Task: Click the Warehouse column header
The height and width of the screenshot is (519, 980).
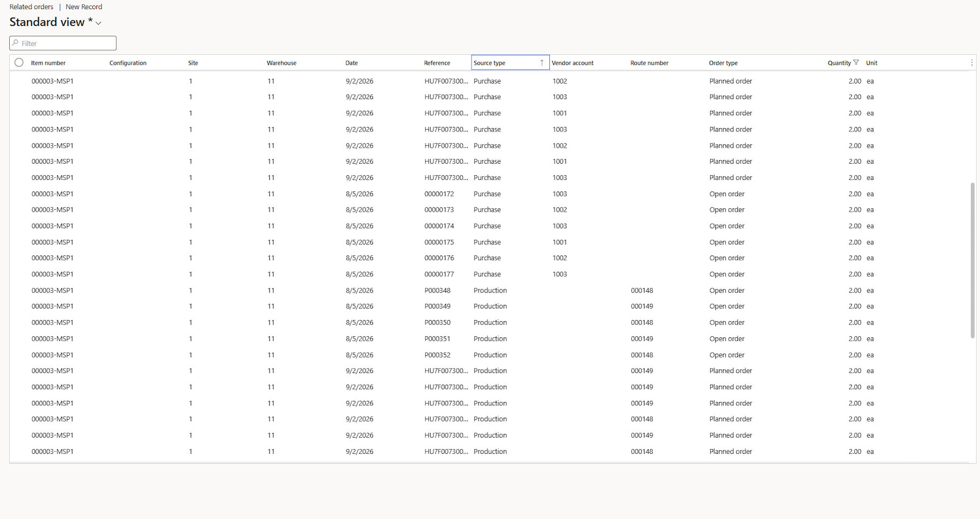Action: 282,63
